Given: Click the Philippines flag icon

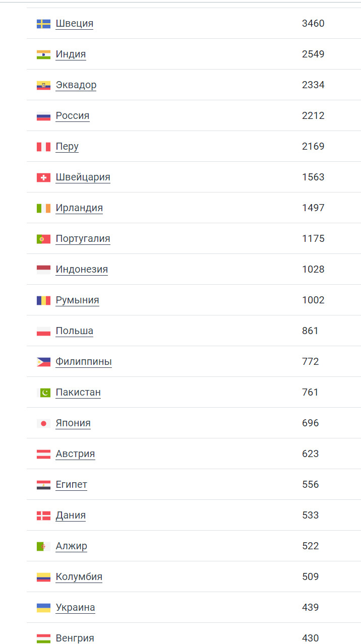Looking at the screenshot, I should (43, 362).
